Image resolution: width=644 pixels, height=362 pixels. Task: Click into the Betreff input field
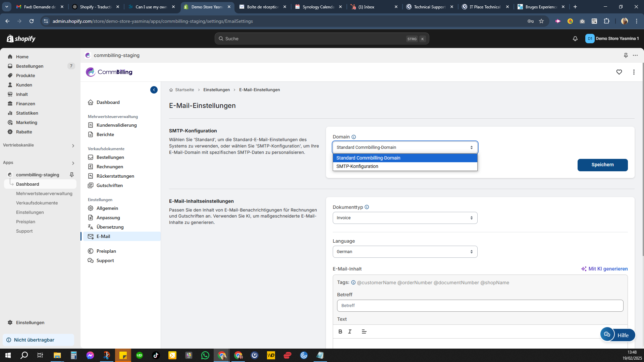point(480,306)
